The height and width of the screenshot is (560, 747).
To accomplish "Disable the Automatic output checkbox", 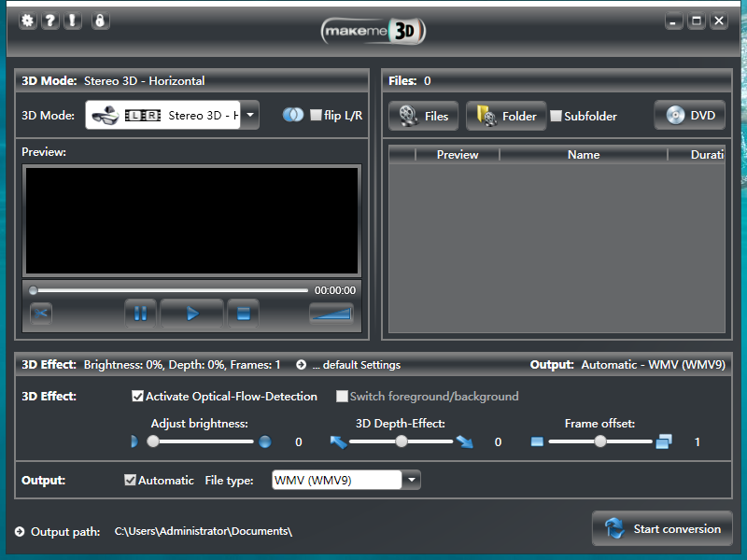I will point(131,481).
